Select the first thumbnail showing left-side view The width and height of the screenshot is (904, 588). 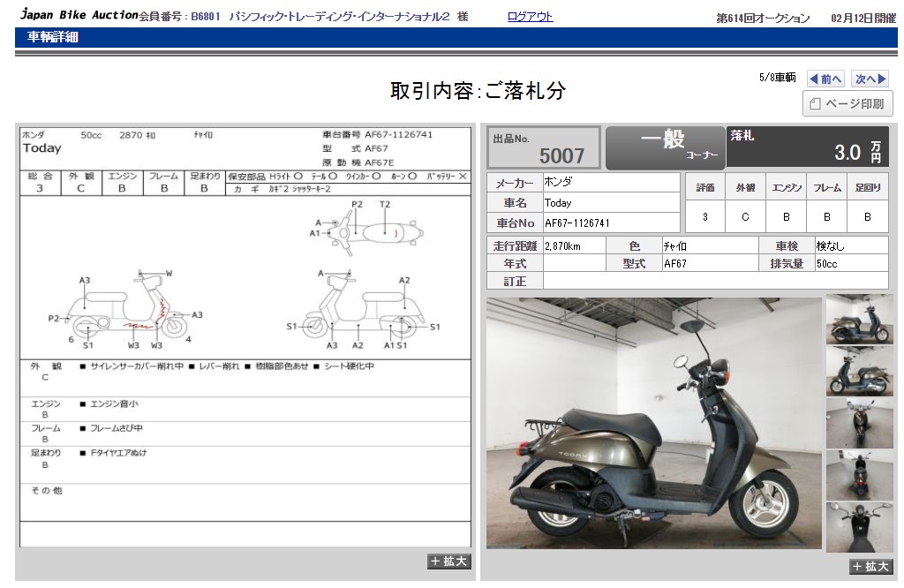860,320
